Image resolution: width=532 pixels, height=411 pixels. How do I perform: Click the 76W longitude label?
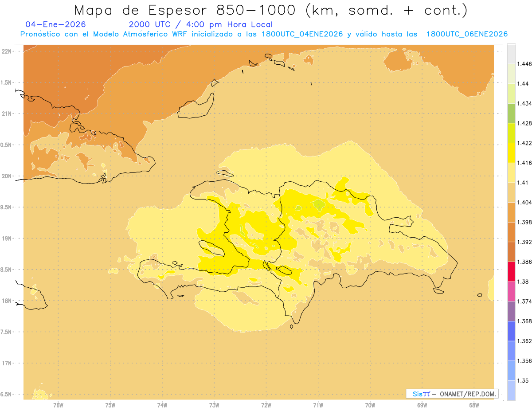[58, 405]
